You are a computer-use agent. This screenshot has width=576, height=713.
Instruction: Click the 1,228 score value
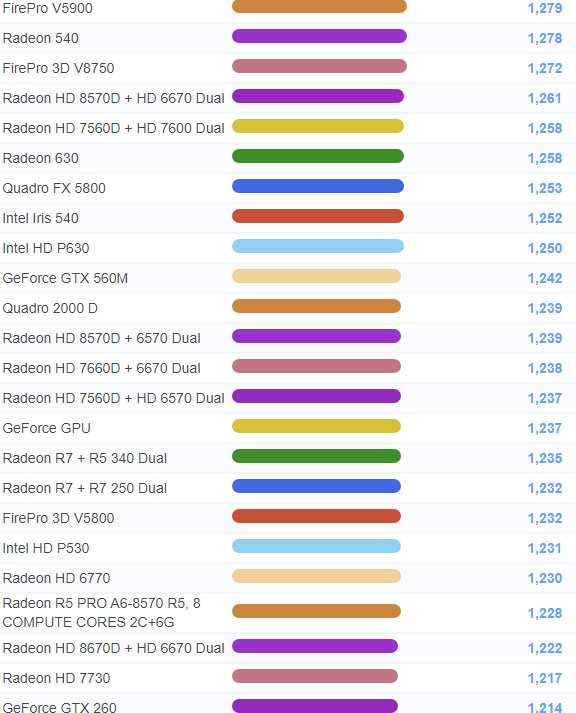(x=545, y=613)
